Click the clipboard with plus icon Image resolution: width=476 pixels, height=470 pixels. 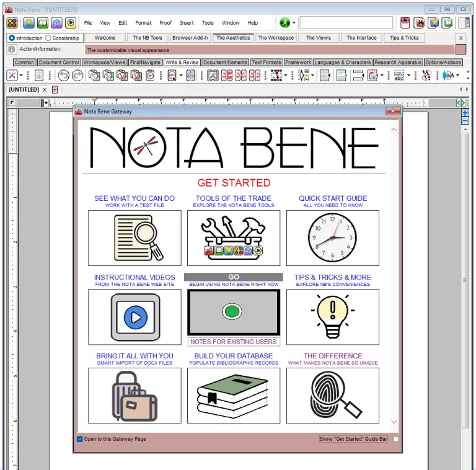coord(150,75)
